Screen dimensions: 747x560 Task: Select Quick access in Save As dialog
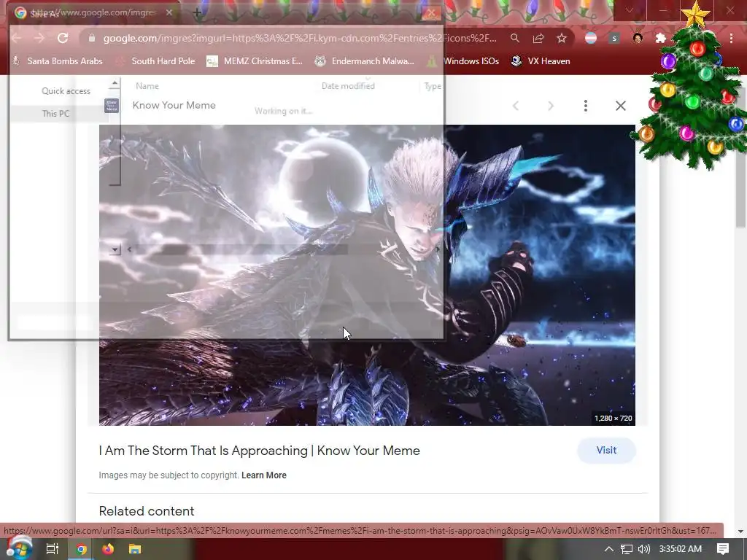pyautogui.click(x=66, y=91)
